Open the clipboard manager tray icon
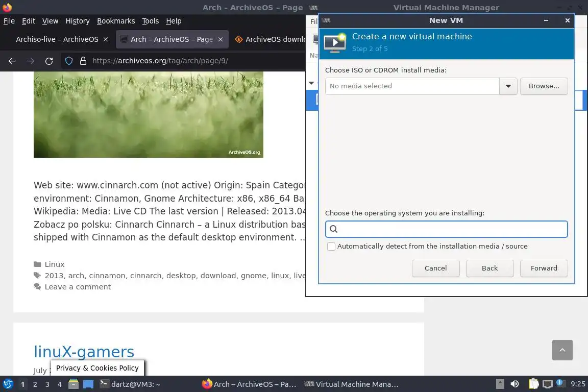Image resolution: width=588 pixels, height=392 pixels. (533, 384)
